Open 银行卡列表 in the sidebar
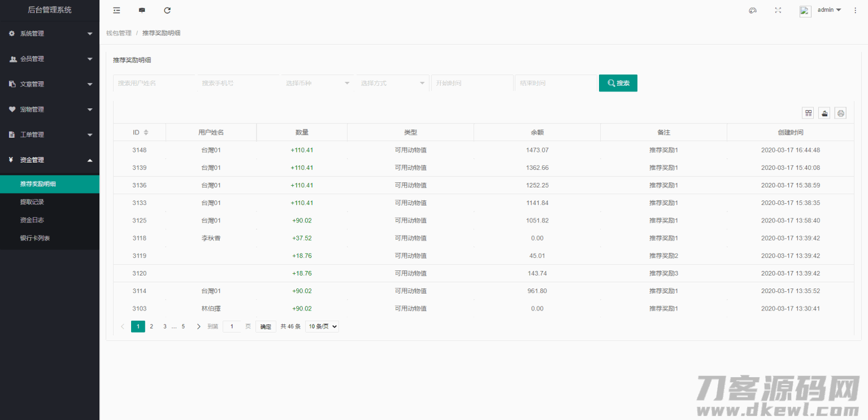The width and height of the screenshot is (868, 420). 35,238
